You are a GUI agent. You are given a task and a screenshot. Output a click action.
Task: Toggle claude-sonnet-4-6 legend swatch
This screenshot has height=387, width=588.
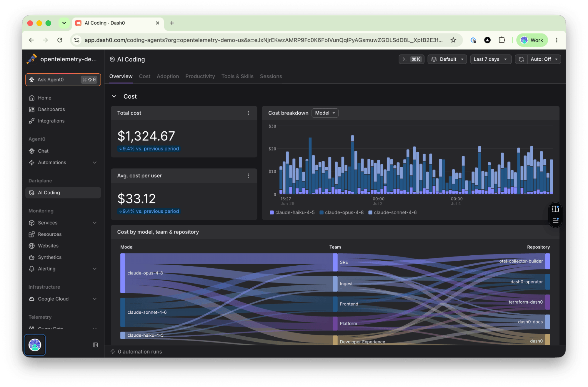point(370,213)
